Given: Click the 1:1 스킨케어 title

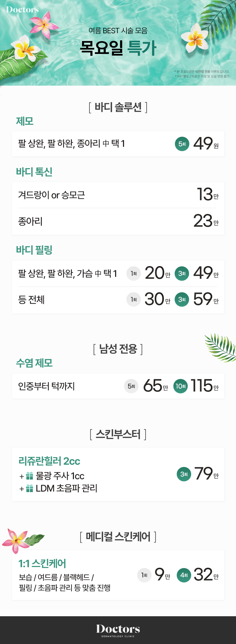Looking at the screenshot, I should point(42,563).
